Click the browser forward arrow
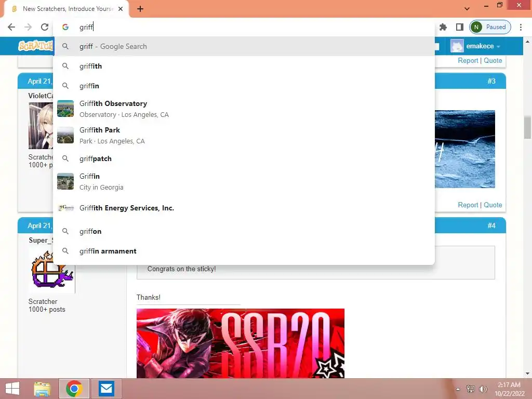 click(28, 27)
